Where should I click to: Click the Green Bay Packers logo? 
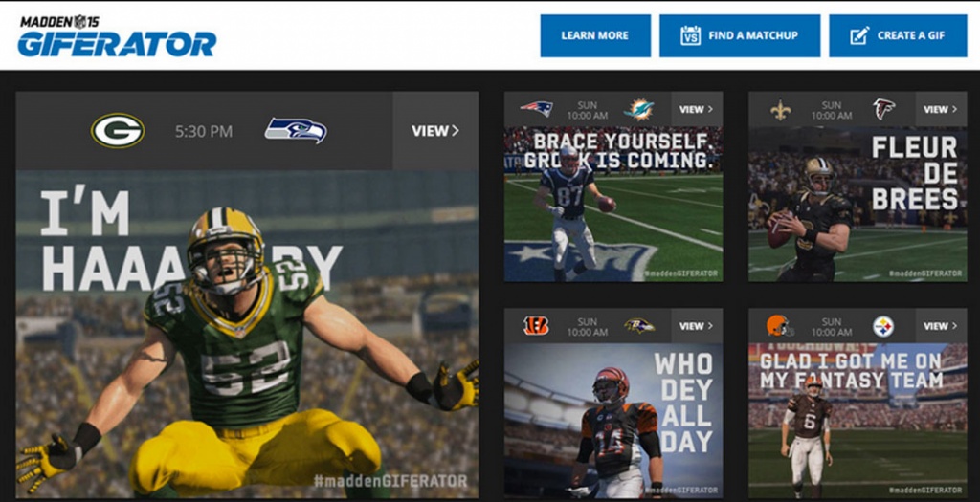118,130
